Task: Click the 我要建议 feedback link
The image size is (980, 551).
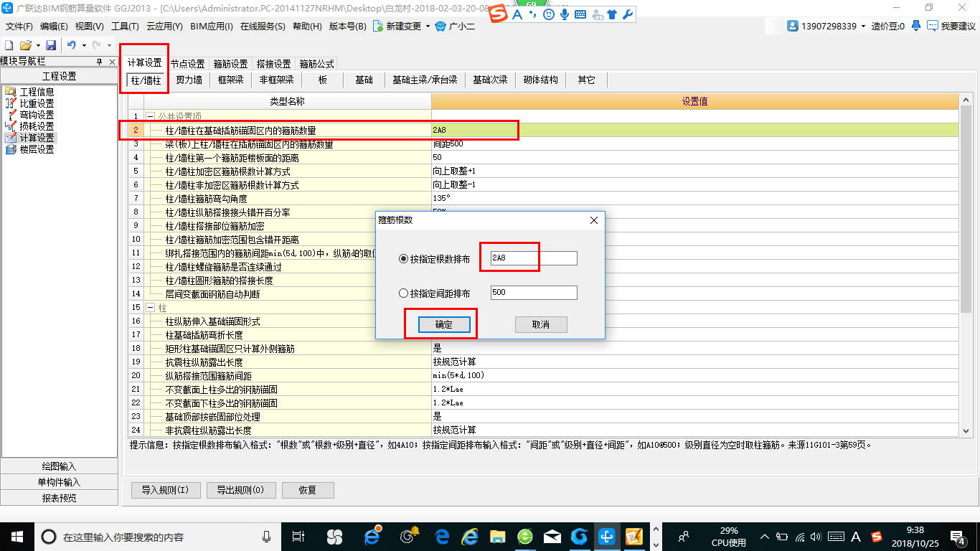Action: tap(951, 27)
